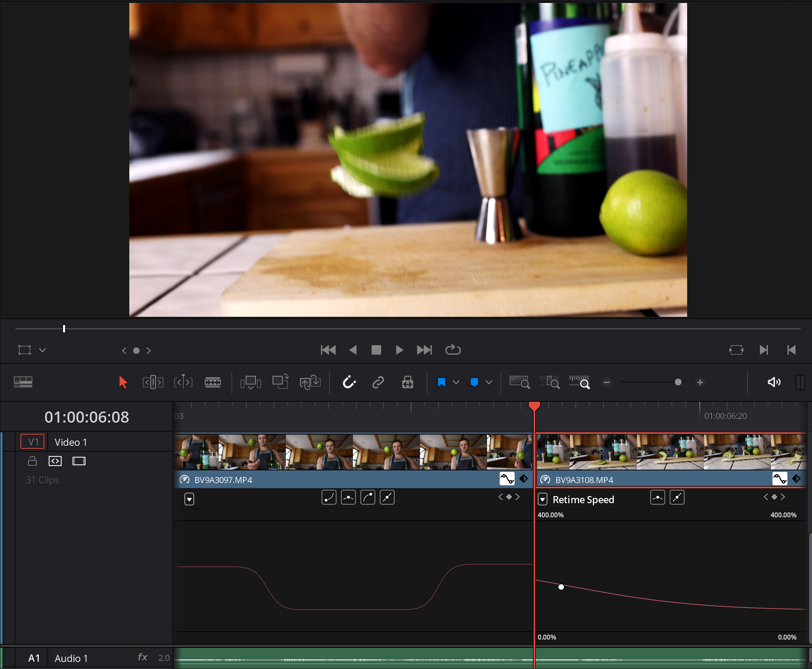Open the viewer transform overlay dropdown
Image resolution: width=812 pixels, height=669 pixels.
pyautogui.click(x=42, y=350)
